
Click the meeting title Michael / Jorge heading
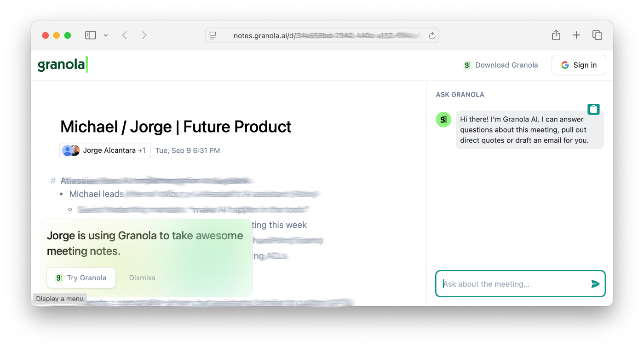click(176, 127)
